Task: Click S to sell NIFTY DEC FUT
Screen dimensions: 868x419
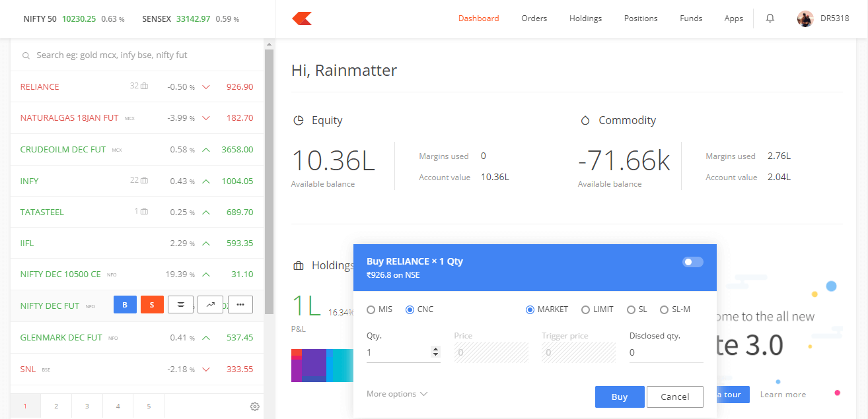Action: tap(152, 305)
